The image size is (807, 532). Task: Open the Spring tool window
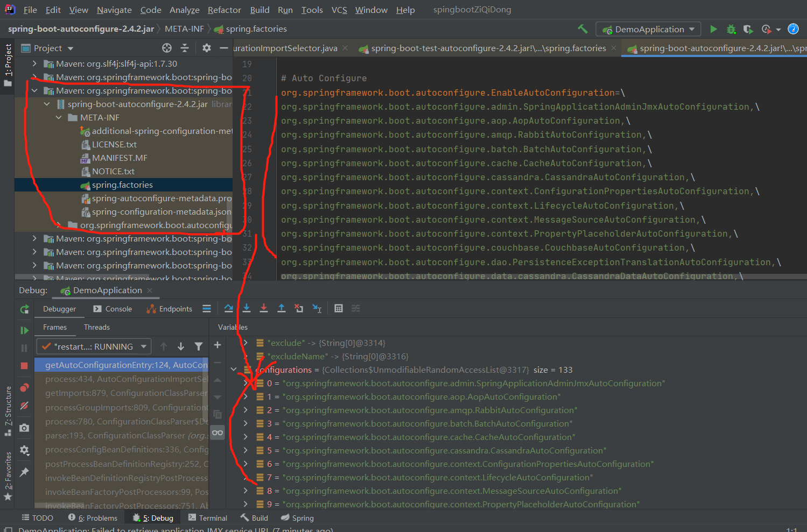(x=297, y=517)
